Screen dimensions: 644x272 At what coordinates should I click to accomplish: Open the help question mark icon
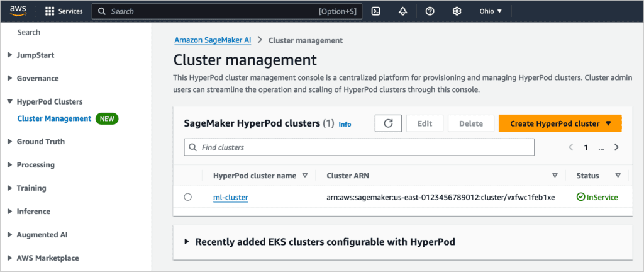(x=430, y=11)
